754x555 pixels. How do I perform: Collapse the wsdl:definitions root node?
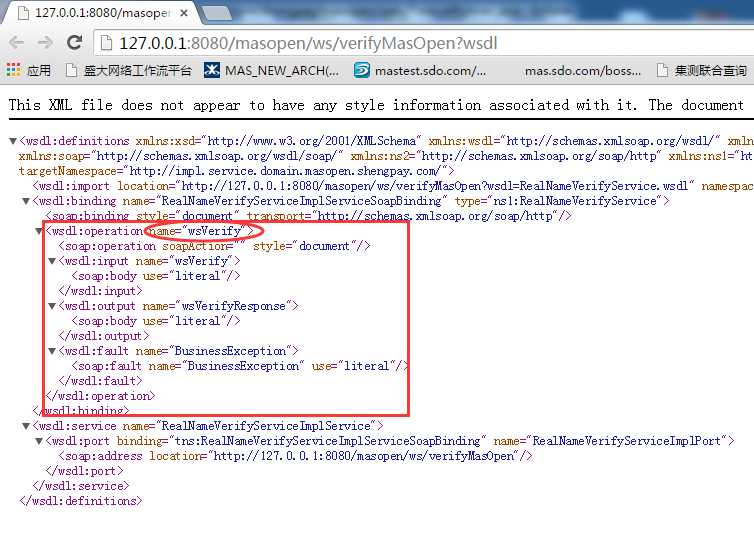click(x=13, y=141)
